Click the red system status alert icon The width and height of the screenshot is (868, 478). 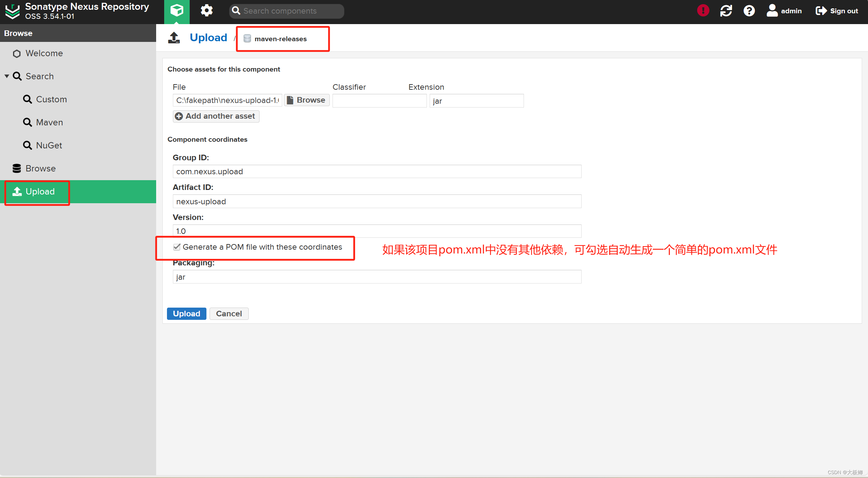[x=703, y=11]
